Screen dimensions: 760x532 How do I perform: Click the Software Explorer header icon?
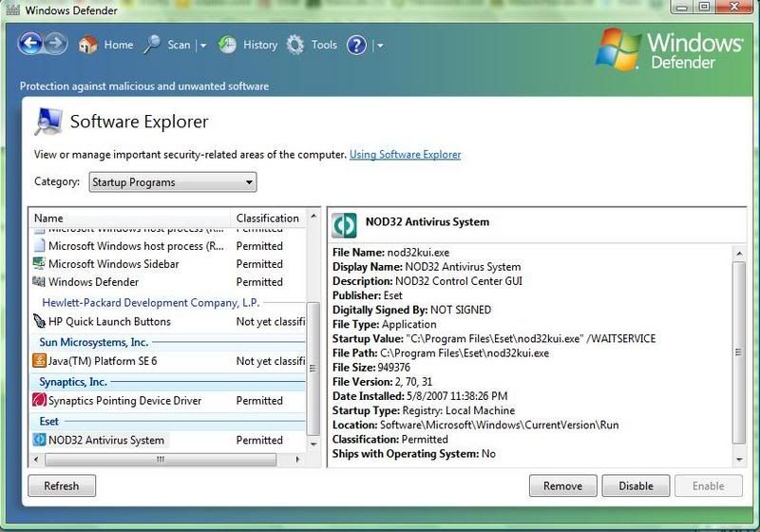[x=48, y=122]
